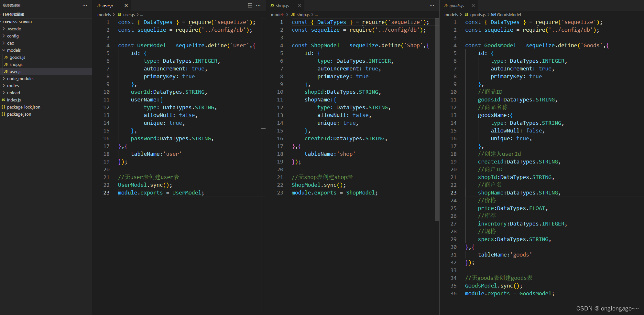Close the shop.js tab
Viewport: 644px width, 315px height.
coord(300,5)
